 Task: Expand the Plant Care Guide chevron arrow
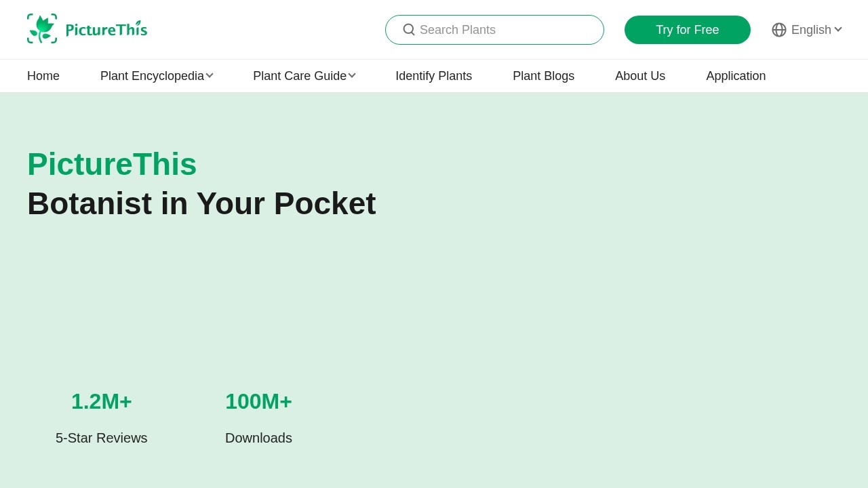coord(352,76)
